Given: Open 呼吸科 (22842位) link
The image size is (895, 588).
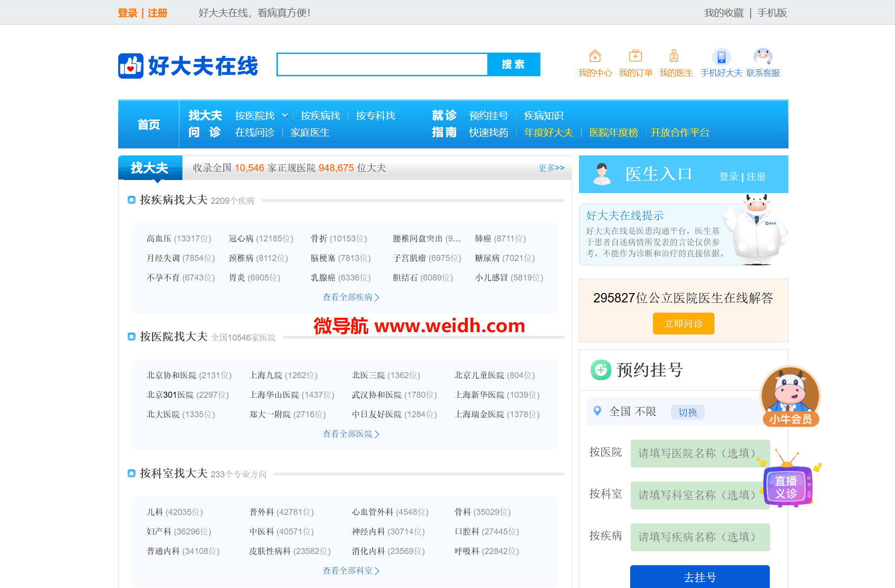Looking at the screenshot, I should [487, 551].
